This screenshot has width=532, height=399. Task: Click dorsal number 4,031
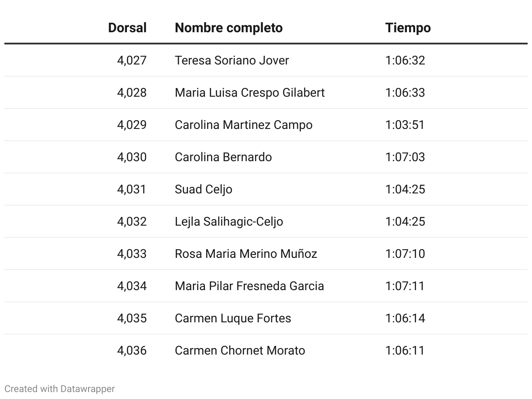pyautogui.click(x=132, y=189)
